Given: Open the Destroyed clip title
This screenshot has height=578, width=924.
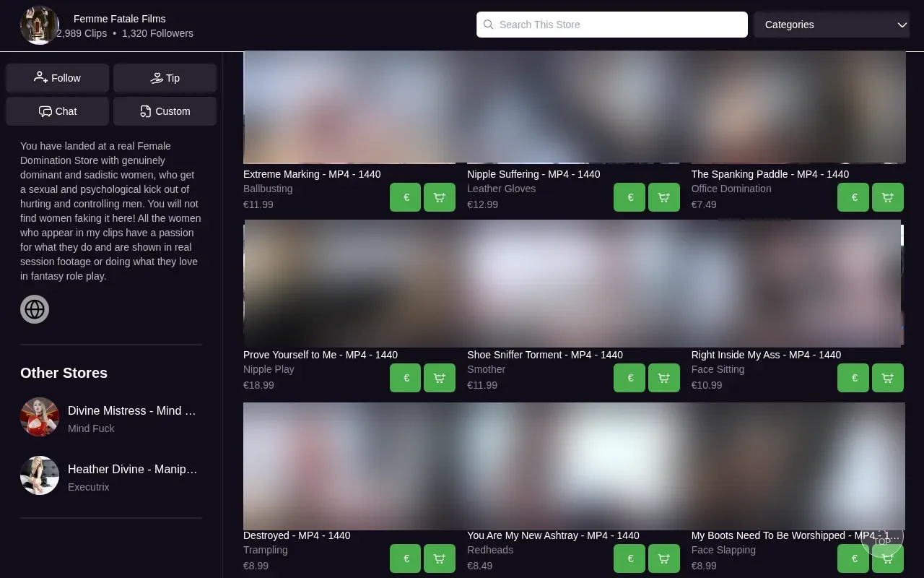Looking at the screenshot, I should tap(297, 535).
